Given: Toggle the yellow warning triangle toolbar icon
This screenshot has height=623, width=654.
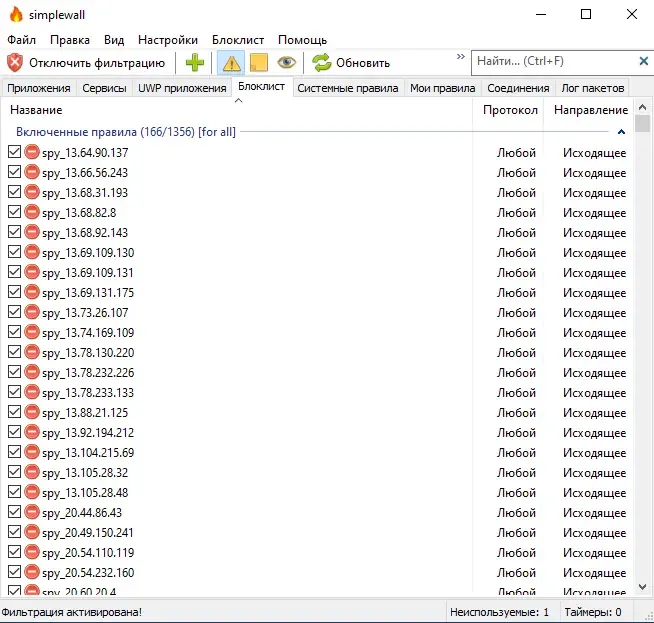Looking at the screenshot, I should point(231,63).
